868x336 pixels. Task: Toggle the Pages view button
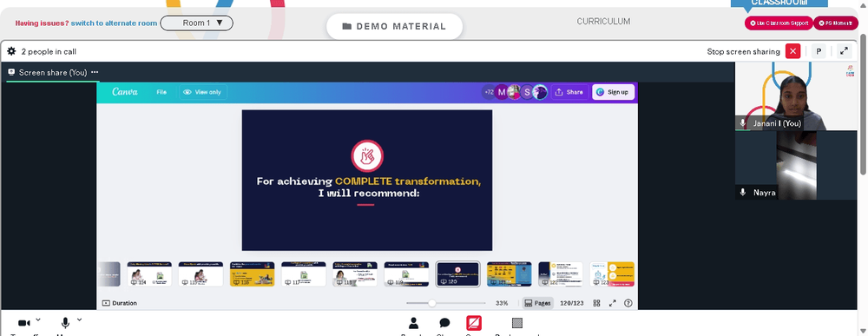point(537,303)
